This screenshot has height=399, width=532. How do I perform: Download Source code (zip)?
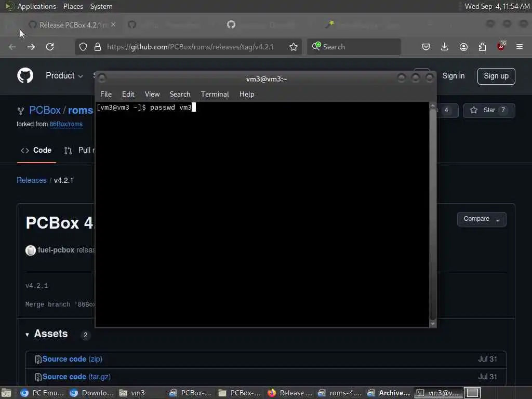point(72,359)
